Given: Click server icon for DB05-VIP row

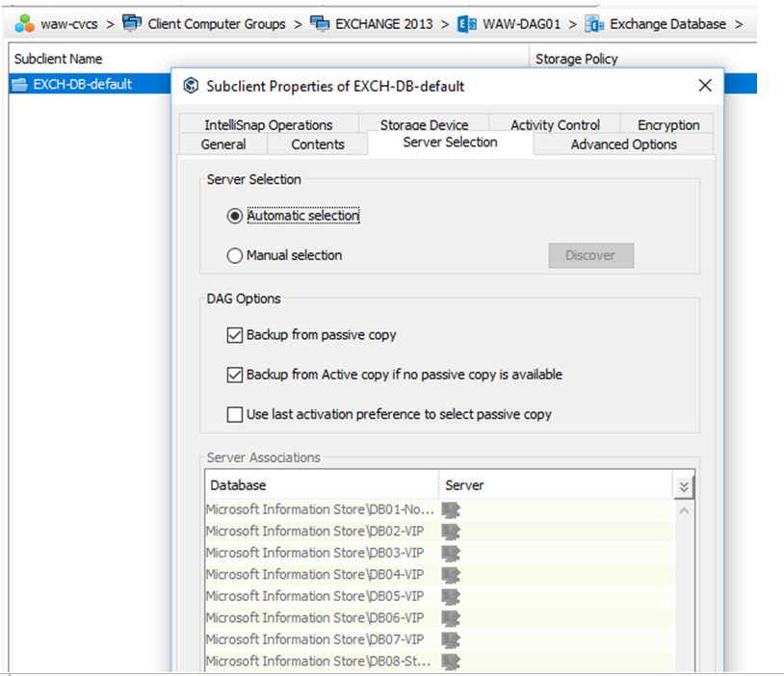Looking at the screenshot, I should [451, 596].
